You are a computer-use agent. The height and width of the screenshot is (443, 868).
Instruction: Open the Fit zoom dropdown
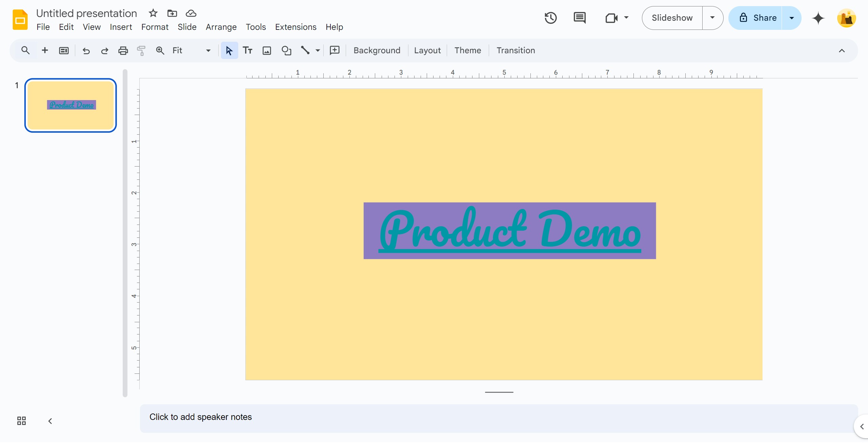click(x=191, y=51)
